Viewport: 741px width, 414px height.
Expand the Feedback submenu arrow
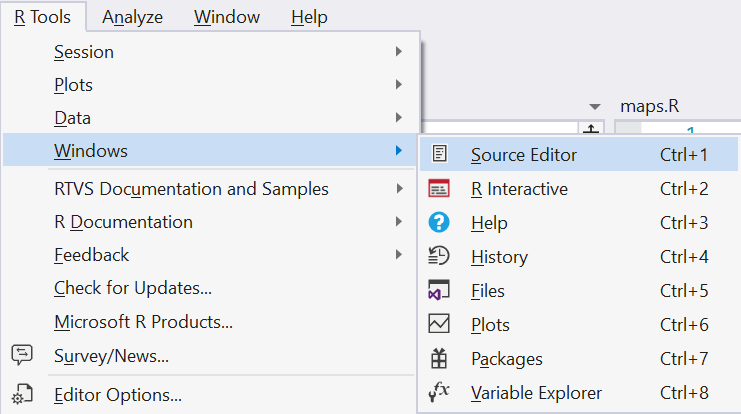pos(399,255)
